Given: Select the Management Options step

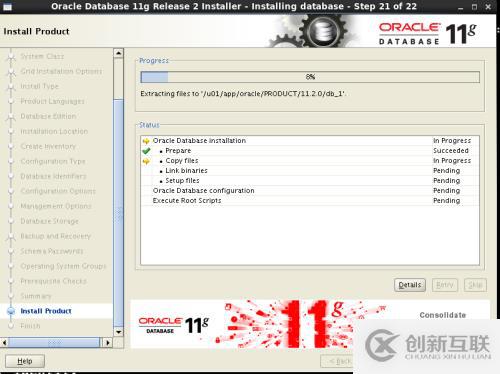Looking at the screenshot, I should (56, 206).
